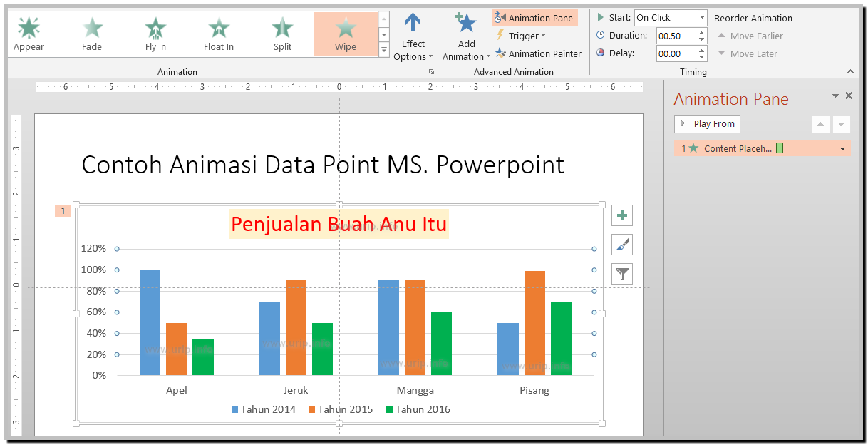Toggle the Animation Pane visibility

(x=534, y=17)
